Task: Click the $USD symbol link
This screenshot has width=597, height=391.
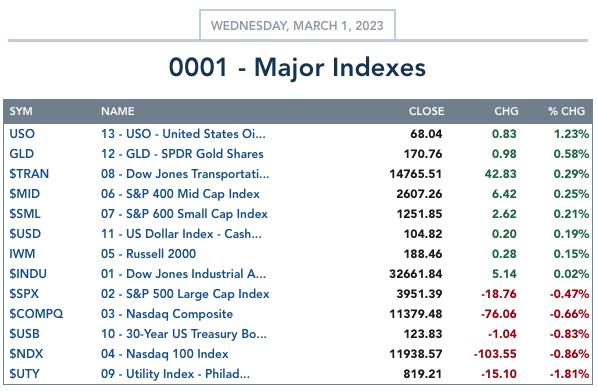Action: (x=25, y=234)
